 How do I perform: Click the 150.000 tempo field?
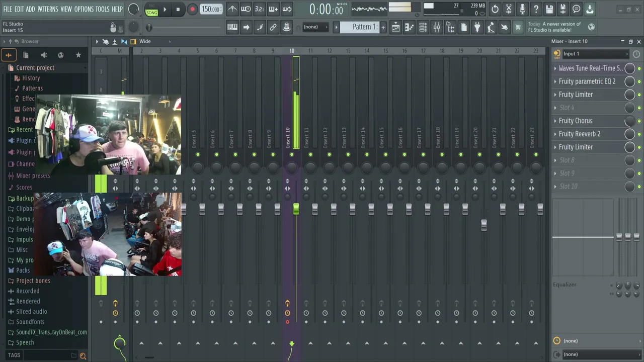pyautogui.click(x=211, y=10)
